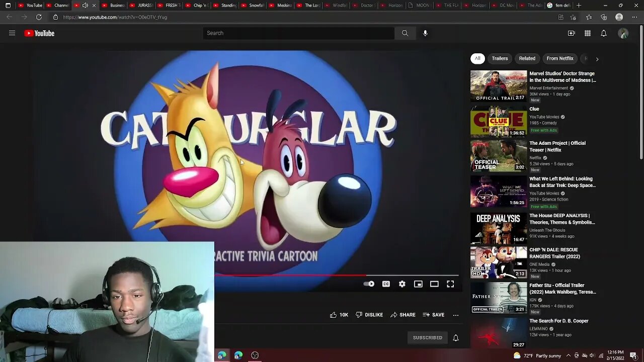Open OBS Studio from taskbar
Viewport: 644px width, 362px height.
point(255,355)
